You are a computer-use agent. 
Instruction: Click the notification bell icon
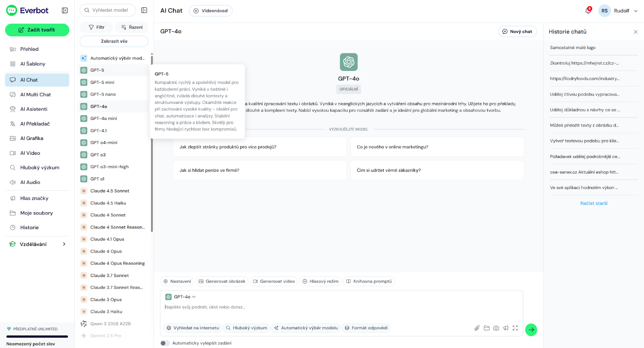(588, 11)
